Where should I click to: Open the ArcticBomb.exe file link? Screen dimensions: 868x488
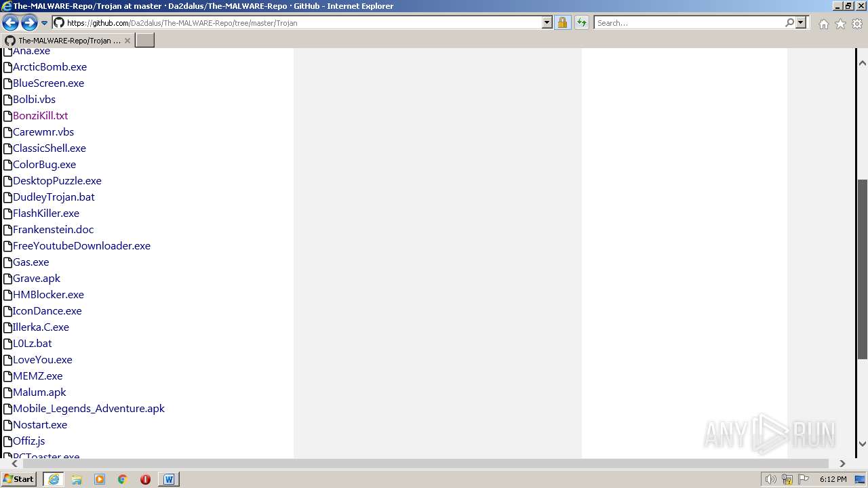50,66
